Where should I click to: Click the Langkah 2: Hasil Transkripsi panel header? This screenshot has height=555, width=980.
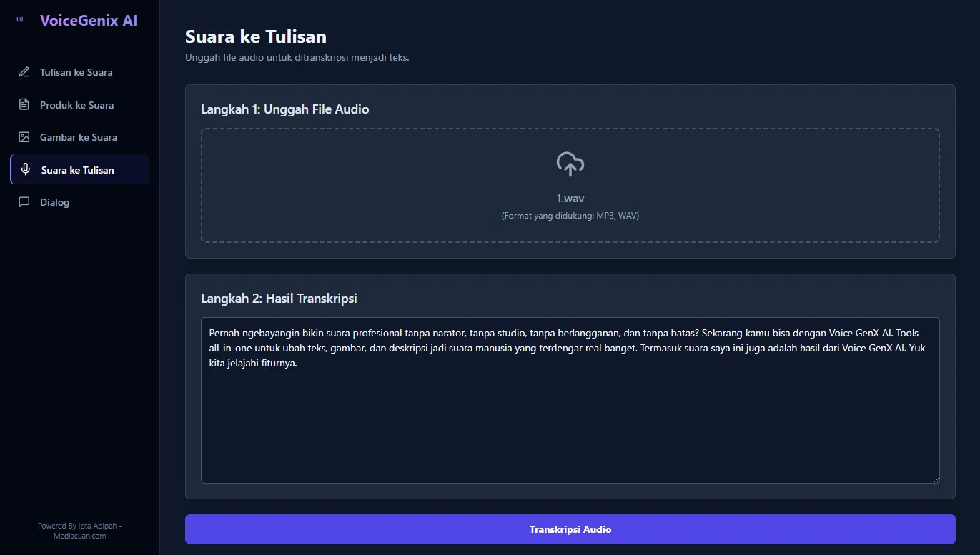click(279, 298)
